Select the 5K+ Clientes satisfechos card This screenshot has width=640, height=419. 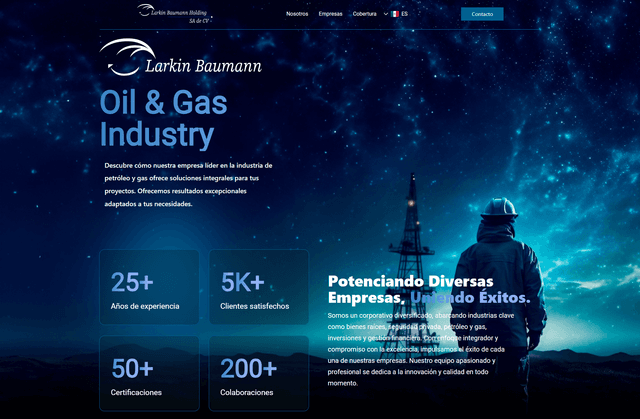click(258, 287)
